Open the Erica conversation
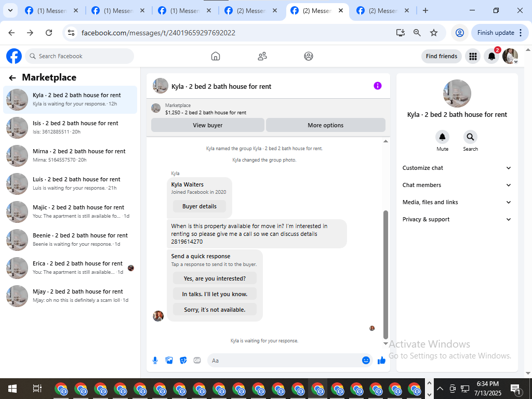Image resolution: width=532 pixels, height=399 pixels. [x=70, y=268]
